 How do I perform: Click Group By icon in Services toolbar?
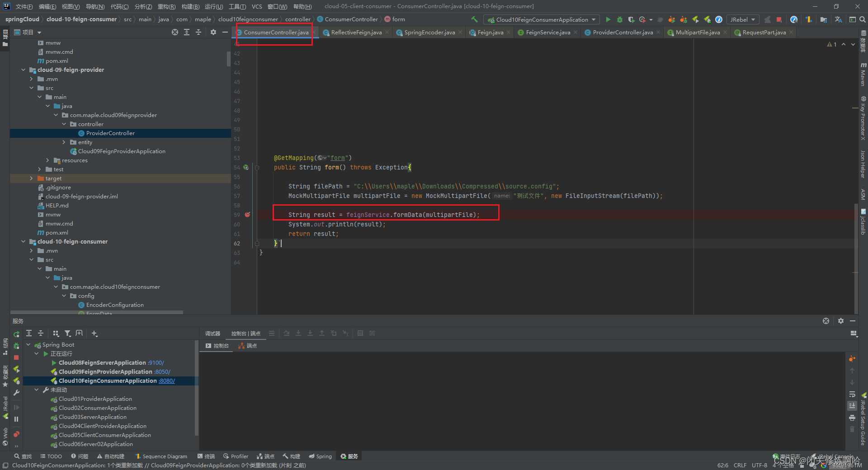(x=56, y=333)
